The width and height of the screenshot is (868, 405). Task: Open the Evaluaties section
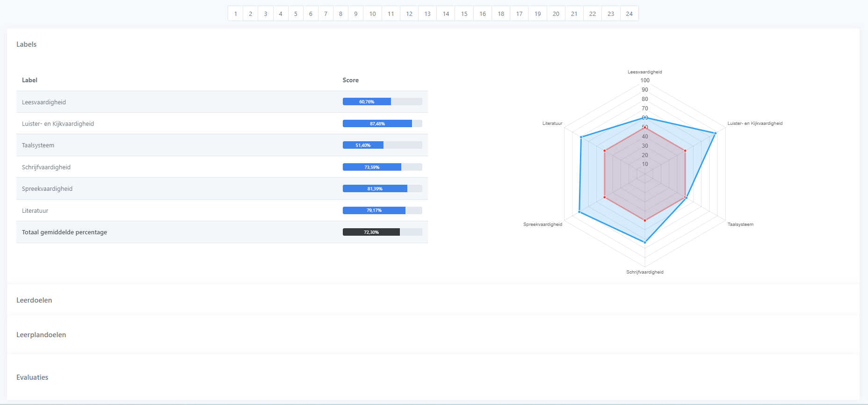pos(32,377)
